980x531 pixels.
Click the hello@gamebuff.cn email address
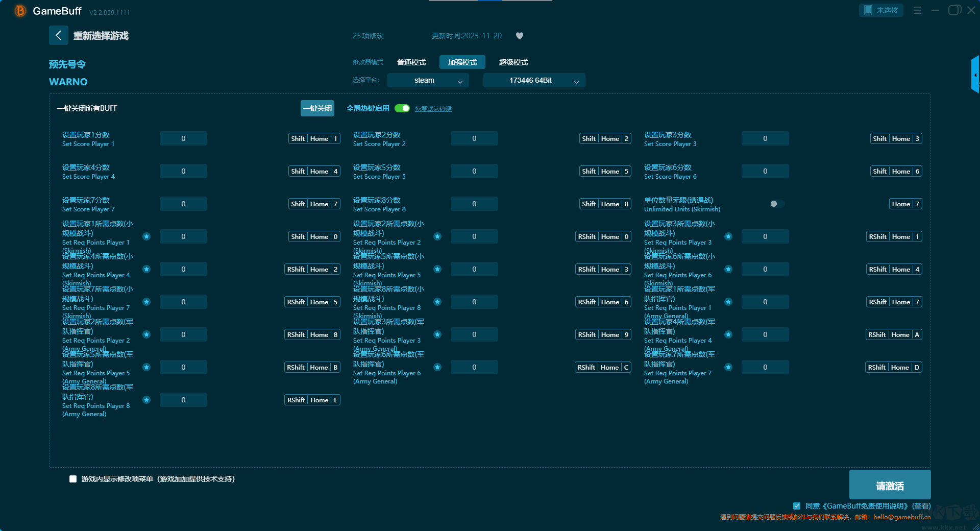point(902,517)
